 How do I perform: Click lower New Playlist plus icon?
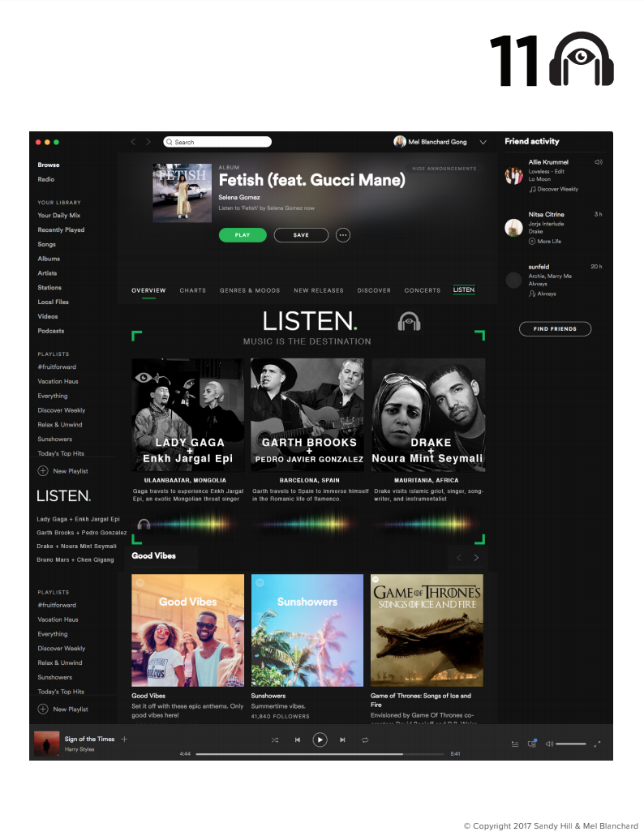(43, 710)
